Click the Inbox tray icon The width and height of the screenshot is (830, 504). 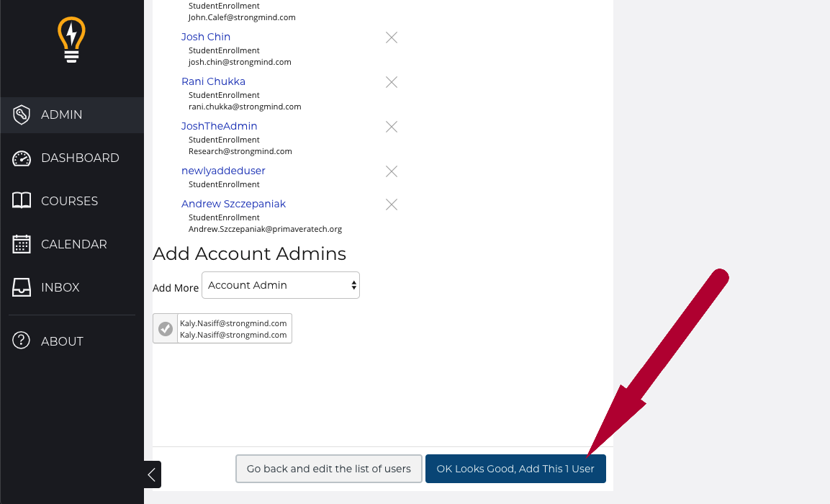click(x=22, y=287)
